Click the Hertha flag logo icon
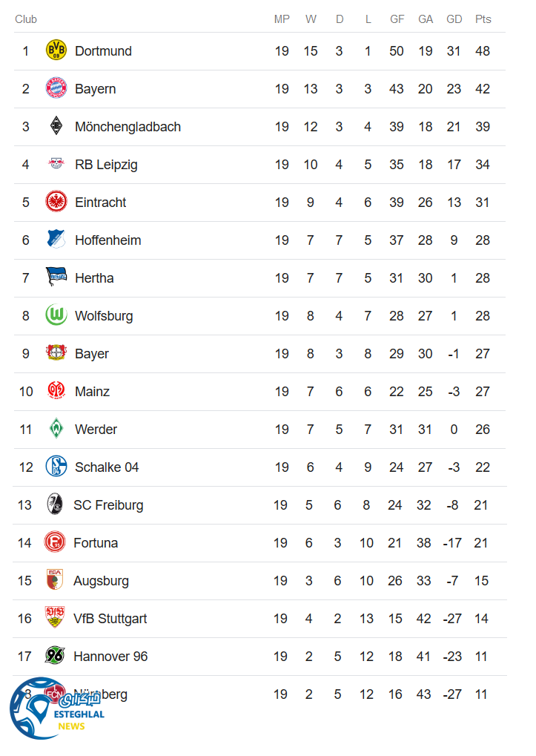This screenshot has width=536, height=756. coord(56,277)
